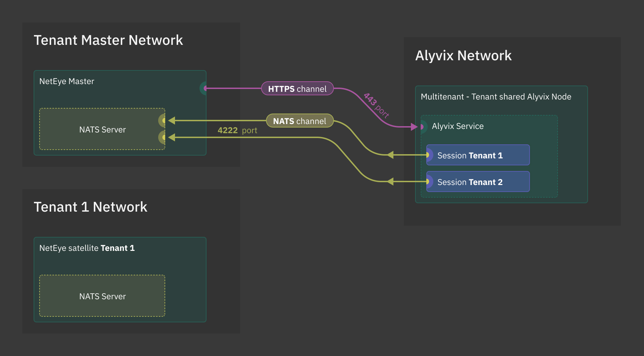Click NetEye satellite Tenant 1 label
The image size is (644, 356).
[87, 248]
